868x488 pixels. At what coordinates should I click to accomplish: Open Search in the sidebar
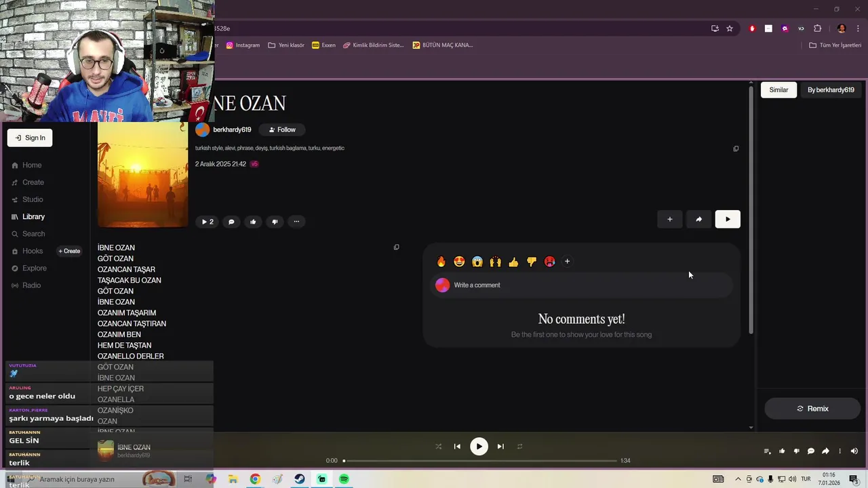pos(28,234)
